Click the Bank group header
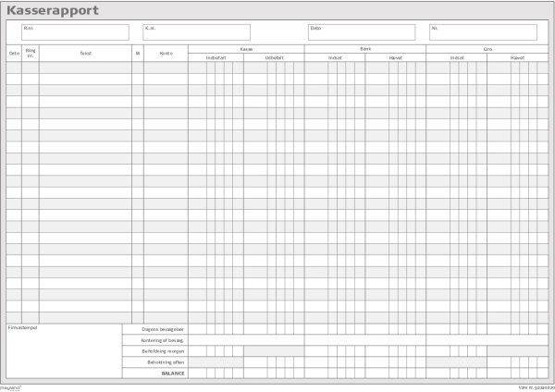The height and width of the screenshot is (392, 555). pos(365,49)
